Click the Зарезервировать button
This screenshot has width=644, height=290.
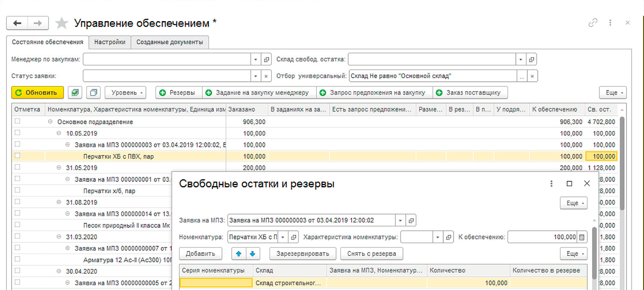[303, 253]
